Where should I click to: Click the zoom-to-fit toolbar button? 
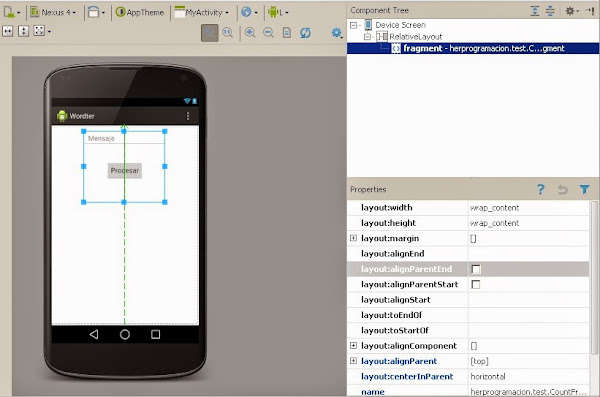coord(210,33)
